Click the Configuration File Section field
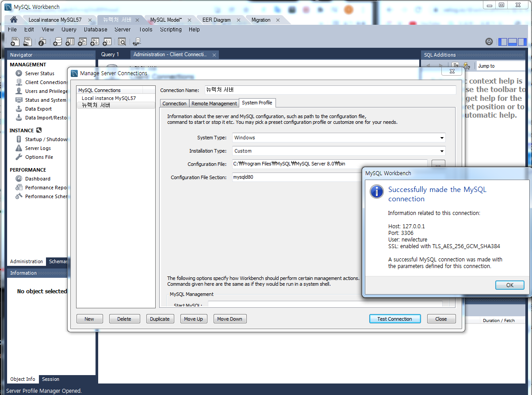The height and width of the screenshot is (395, 532). 297,177
